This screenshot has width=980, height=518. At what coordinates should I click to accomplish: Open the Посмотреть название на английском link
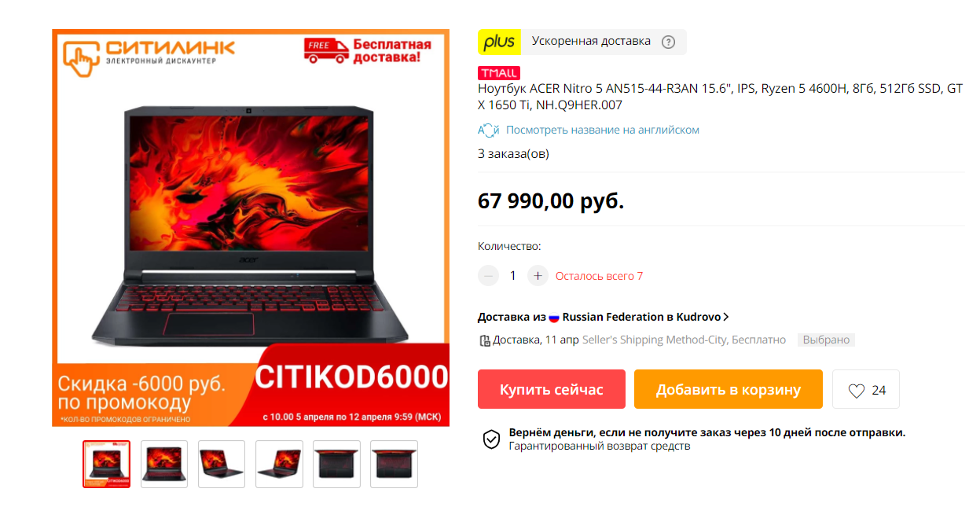click(x=602, y=130)
